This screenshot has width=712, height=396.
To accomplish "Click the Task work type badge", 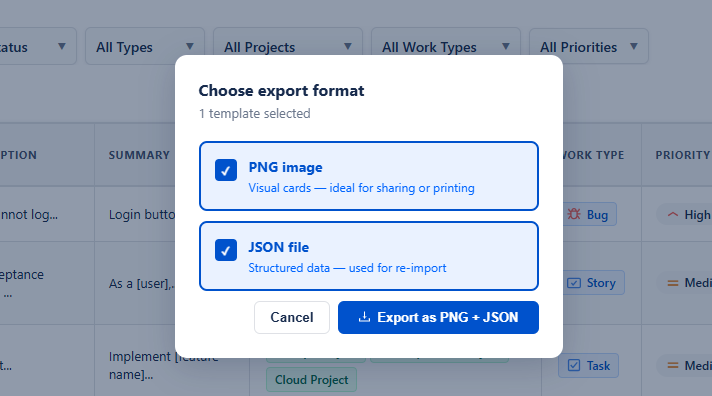I will pyautogui.click(x=588, y=366).
